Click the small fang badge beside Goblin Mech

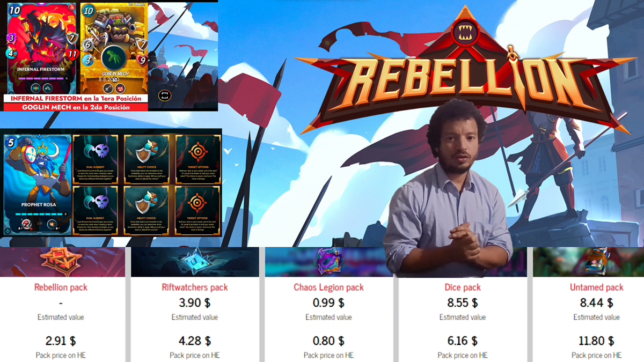[x=164, y=96]
